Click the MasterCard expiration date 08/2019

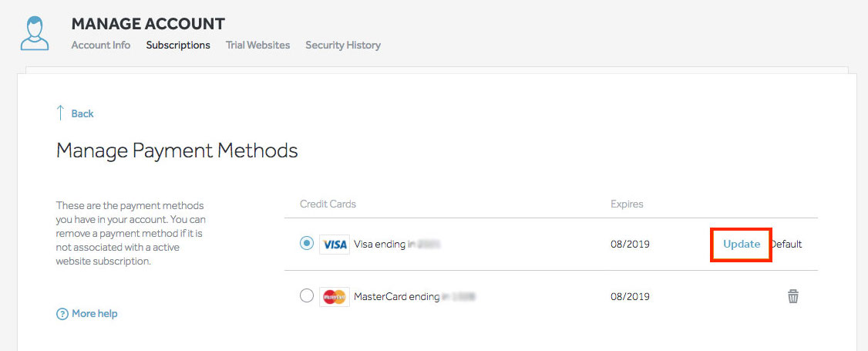630,296
